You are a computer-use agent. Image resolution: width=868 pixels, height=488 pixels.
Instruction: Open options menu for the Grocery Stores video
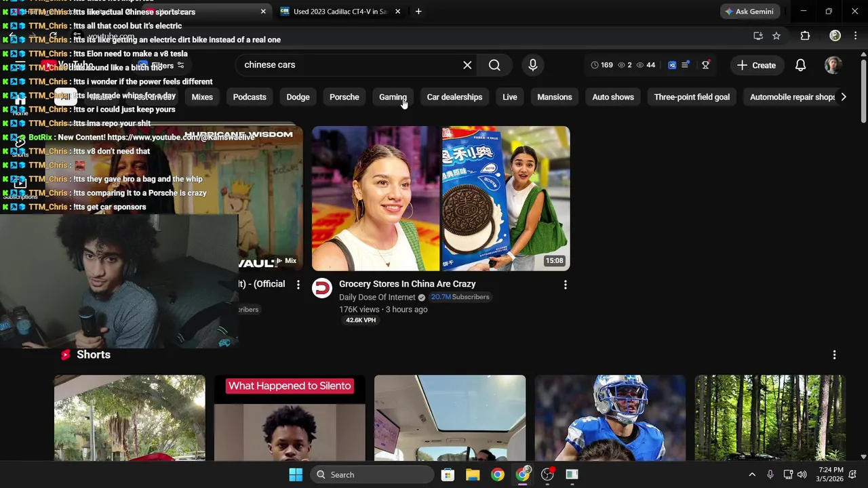[x=565, y=285]
